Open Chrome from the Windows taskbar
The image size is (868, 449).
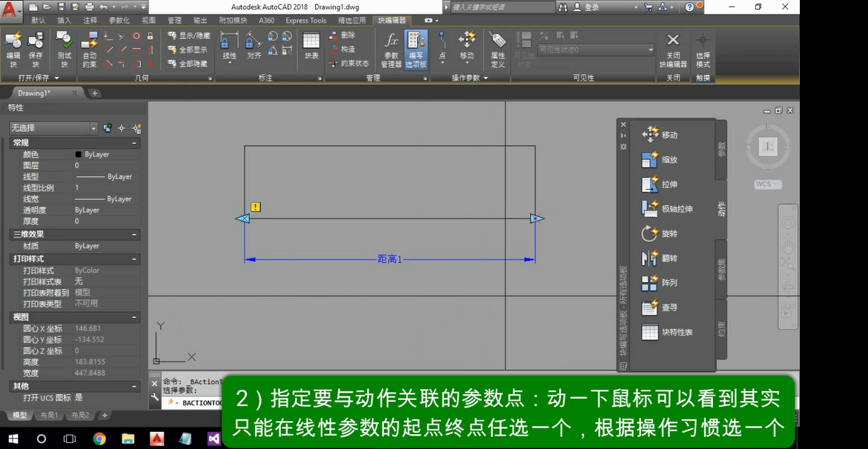click(99, 439)
